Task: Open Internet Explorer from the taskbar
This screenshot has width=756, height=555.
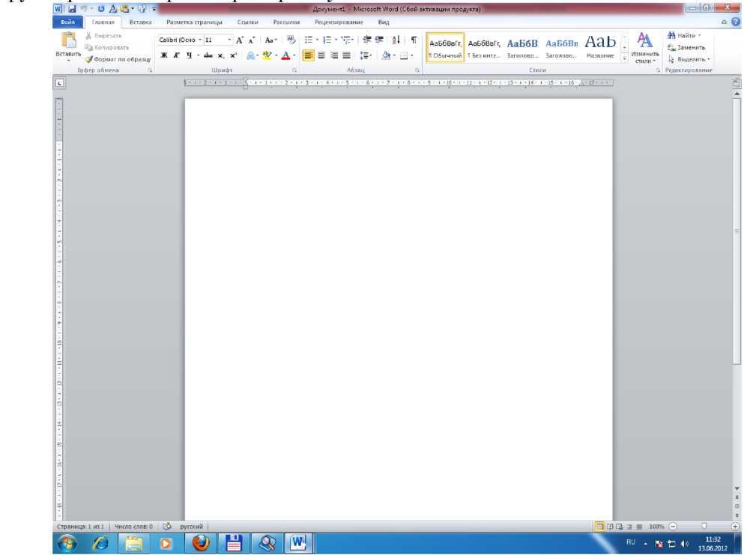Action: (x=100, y=544)
